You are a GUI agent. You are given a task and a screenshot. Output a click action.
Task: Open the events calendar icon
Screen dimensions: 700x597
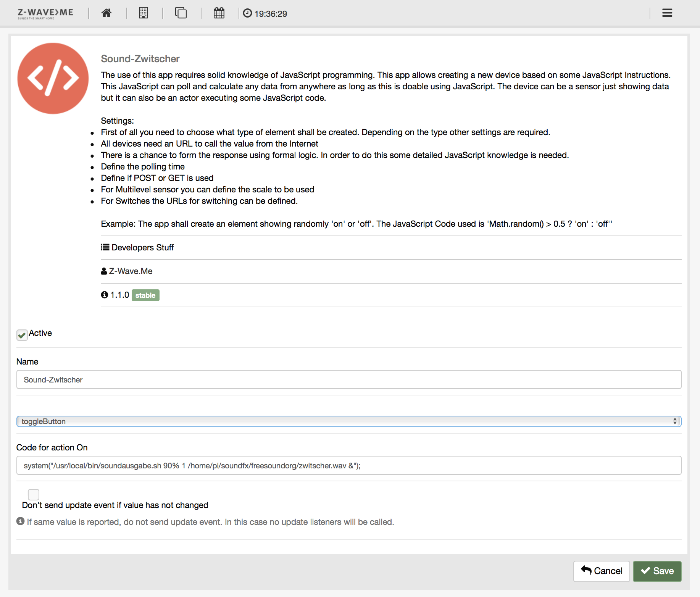[219, 13]
